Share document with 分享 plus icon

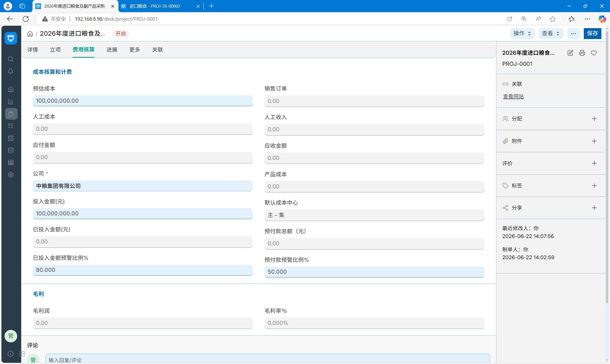click(x=594, y=208)
